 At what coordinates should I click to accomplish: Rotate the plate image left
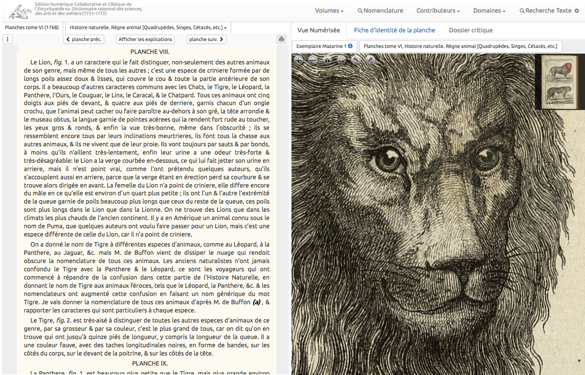356,60
